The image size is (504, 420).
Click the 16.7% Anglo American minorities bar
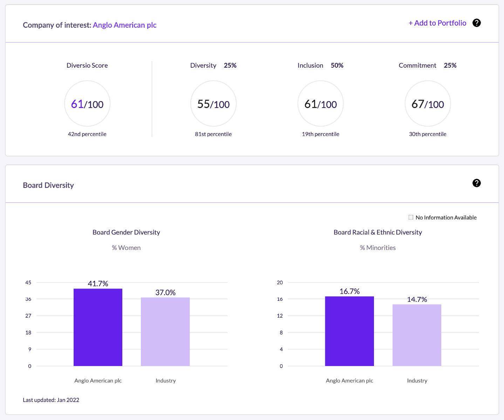click(x=349, y=331)
